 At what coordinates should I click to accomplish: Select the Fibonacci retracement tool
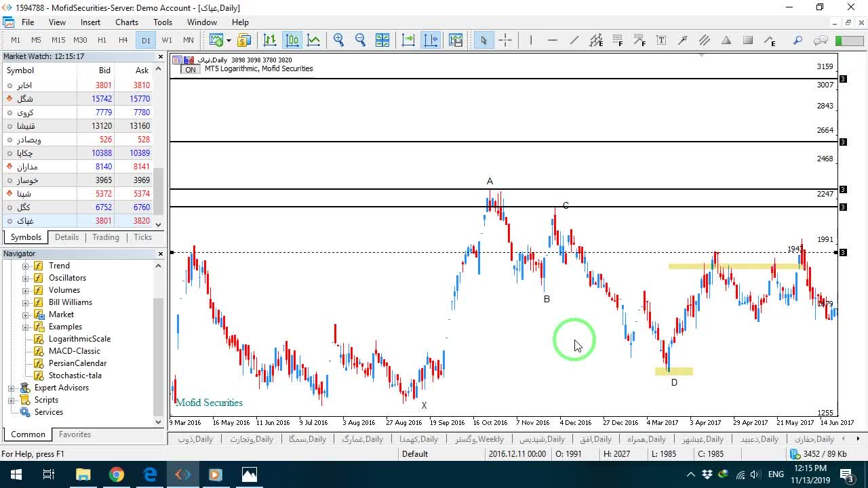pyautogui.click(x=618, y=40)
